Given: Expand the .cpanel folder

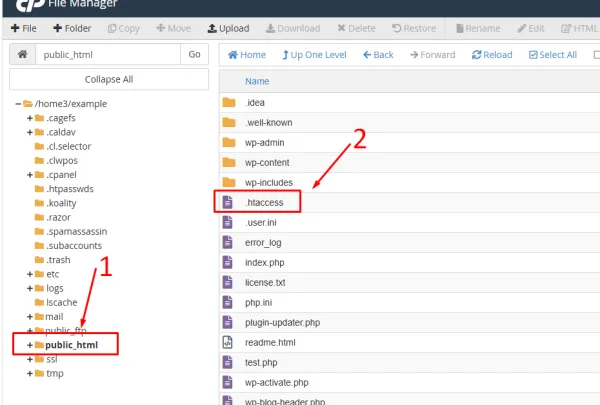Looking at the screenshot, I should pyautogui.click(x=30, y=175).
